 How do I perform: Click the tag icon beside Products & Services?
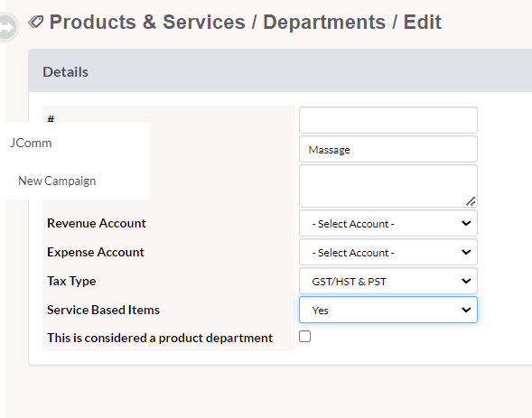point(36,23)
